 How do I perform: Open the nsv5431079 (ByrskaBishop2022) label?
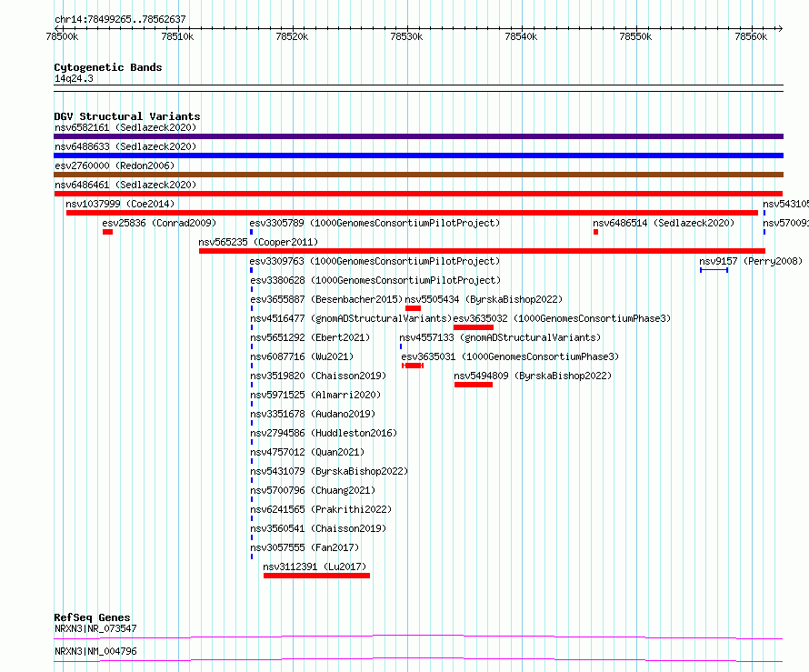tap(329, 471)
